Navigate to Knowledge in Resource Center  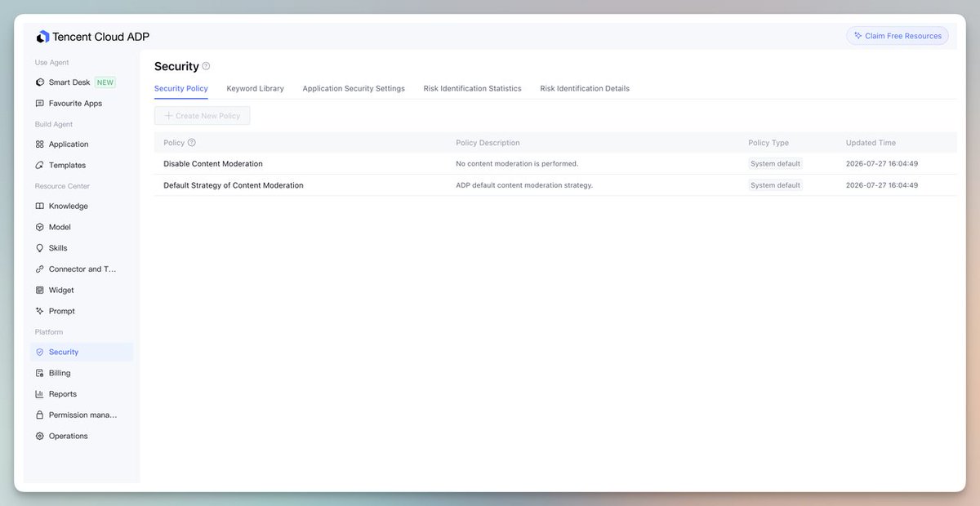(82, 206)
